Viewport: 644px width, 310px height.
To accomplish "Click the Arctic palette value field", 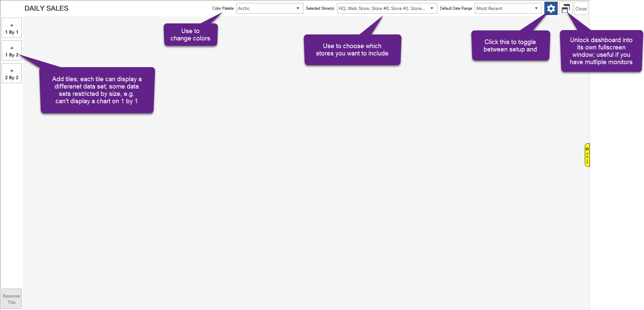I will point(264,8).
